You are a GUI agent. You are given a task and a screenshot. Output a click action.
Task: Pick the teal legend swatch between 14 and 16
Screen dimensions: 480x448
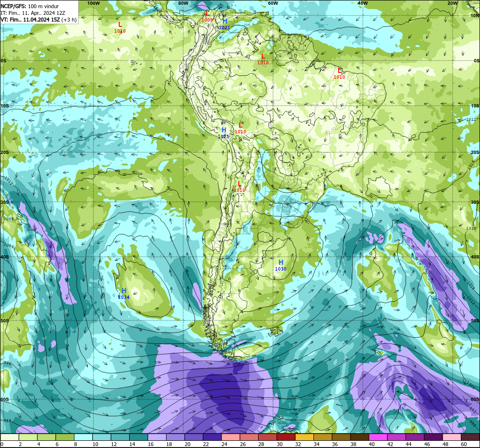138,437
